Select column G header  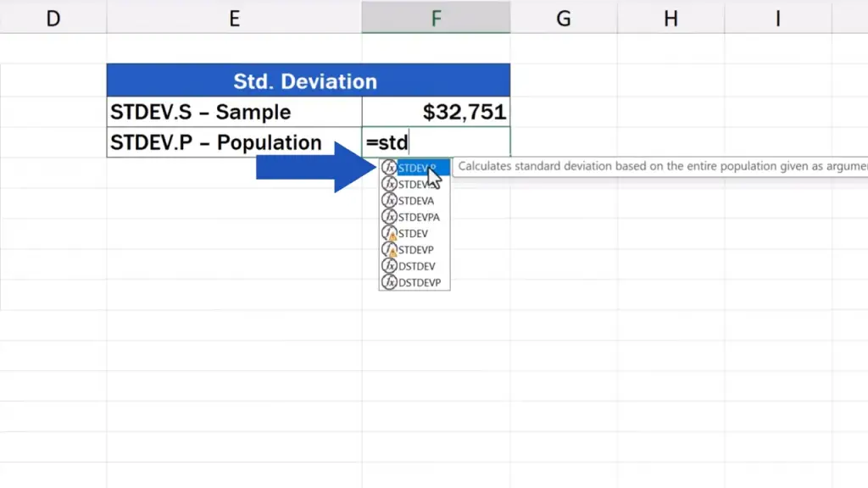point(563,18)
